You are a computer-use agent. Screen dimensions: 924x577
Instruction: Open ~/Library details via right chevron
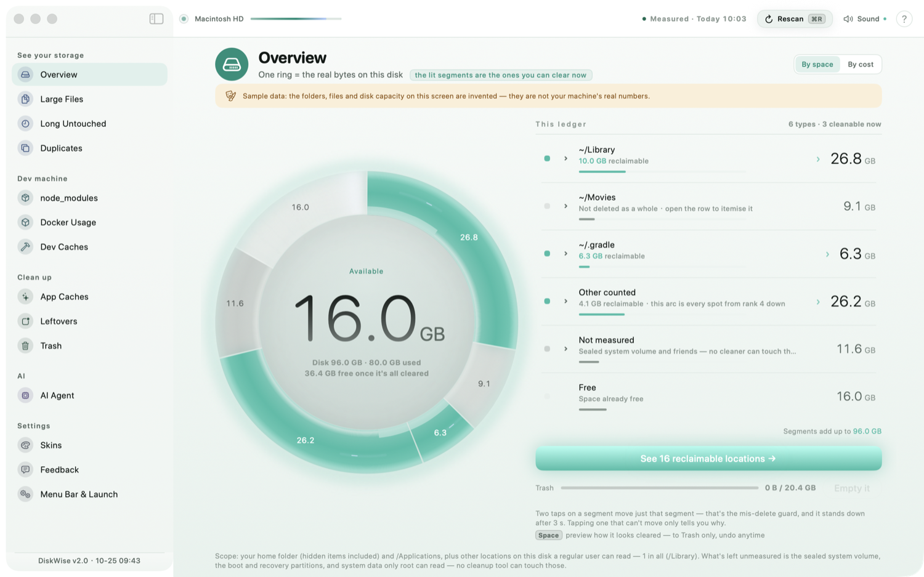click(x=818, y=159)
